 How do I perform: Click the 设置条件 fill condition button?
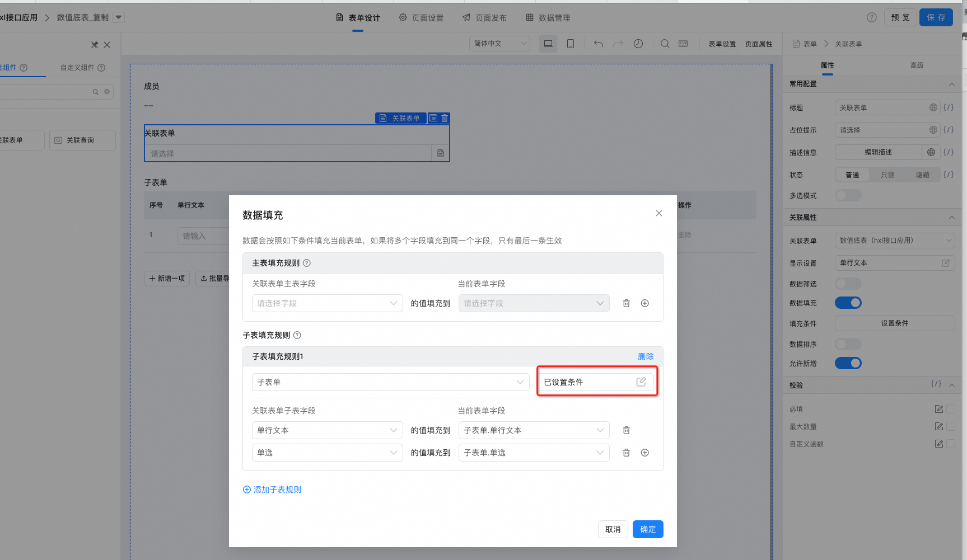pos(895,323)
